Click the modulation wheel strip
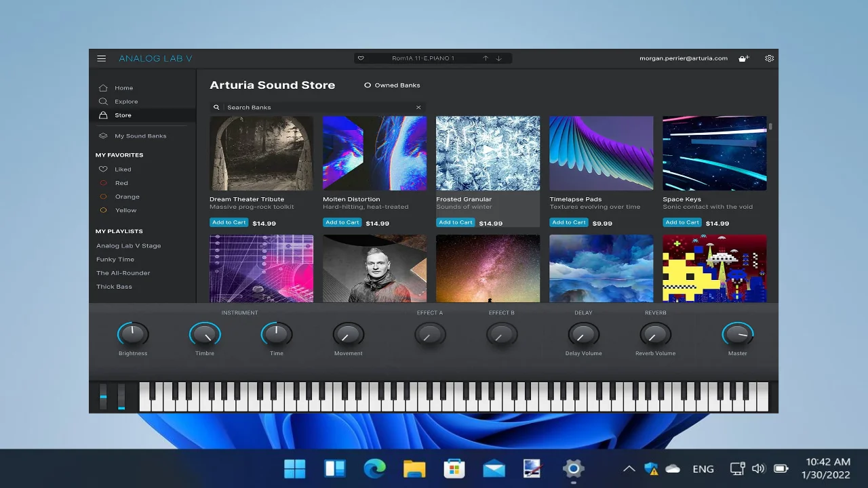This screenshot has width=868, height=488. point(121,396)
